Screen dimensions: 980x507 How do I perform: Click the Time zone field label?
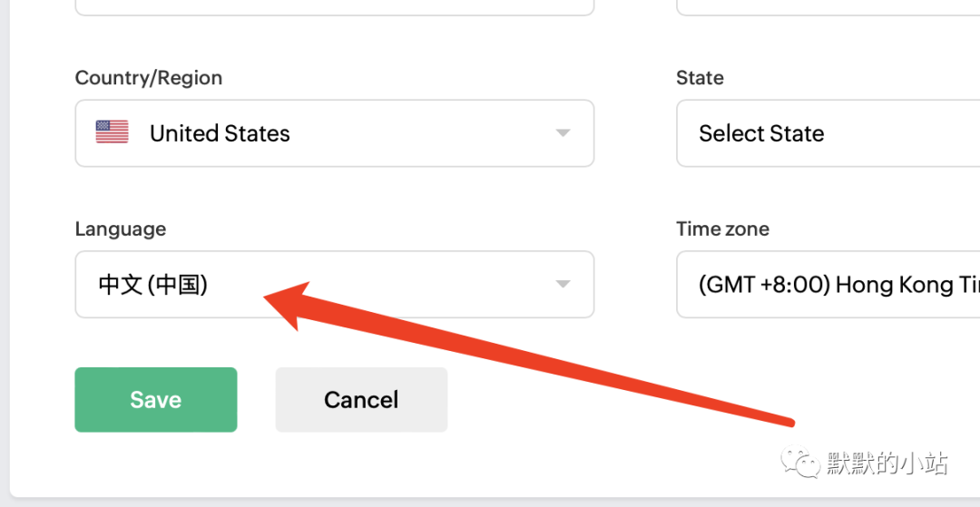722,229
